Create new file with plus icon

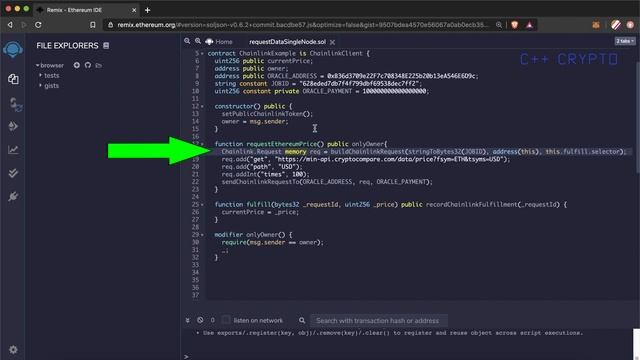coord(76,65)
